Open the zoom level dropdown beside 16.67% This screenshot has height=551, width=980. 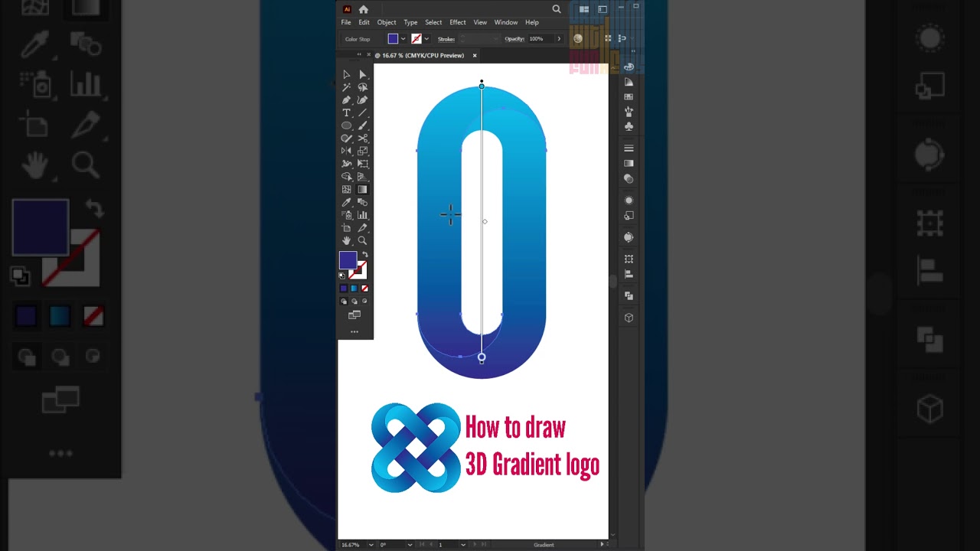coord(371,545)
